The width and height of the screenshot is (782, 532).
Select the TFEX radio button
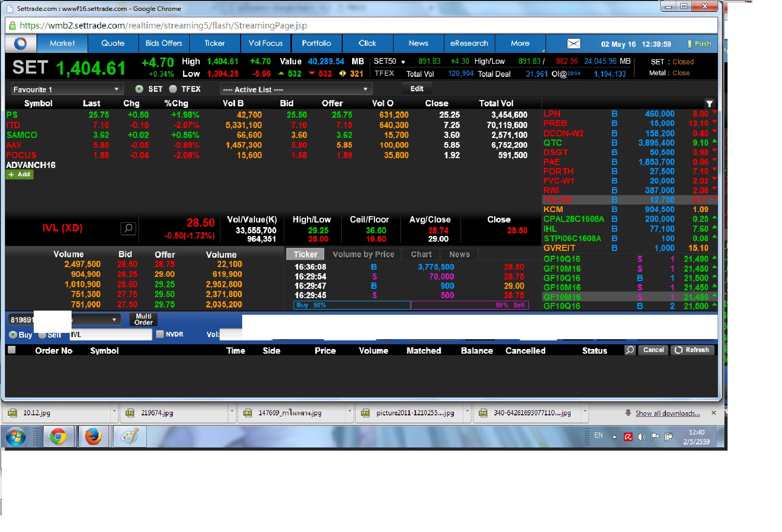(x=173, y=89)
